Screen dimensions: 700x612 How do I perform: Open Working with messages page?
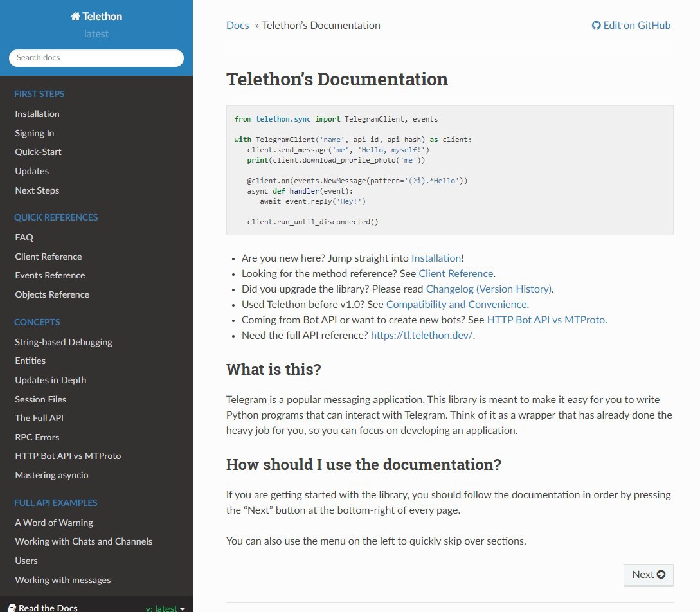pos(62,580)
